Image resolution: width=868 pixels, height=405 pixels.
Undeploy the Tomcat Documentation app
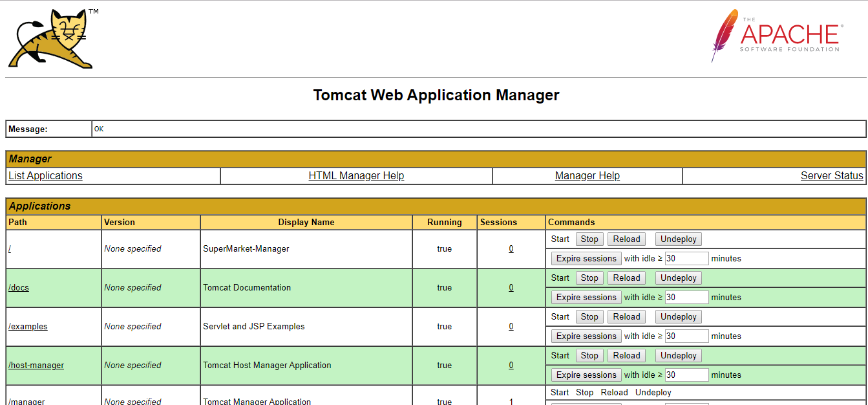coord(679,278)
